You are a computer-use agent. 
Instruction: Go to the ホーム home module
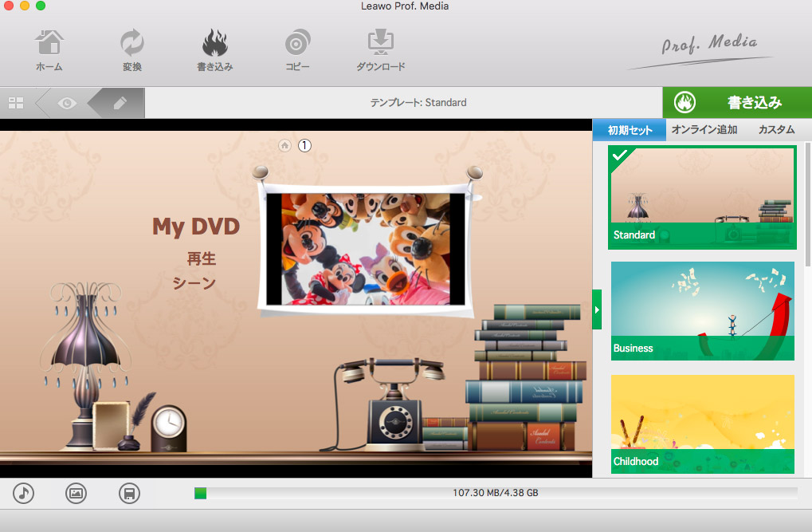click(x=49, y=50)
